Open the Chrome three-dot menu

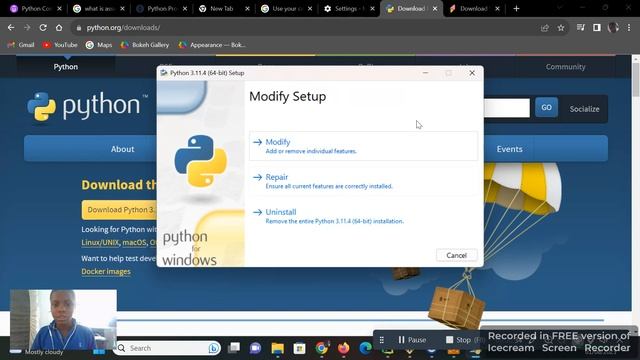(x=629, y=27)
